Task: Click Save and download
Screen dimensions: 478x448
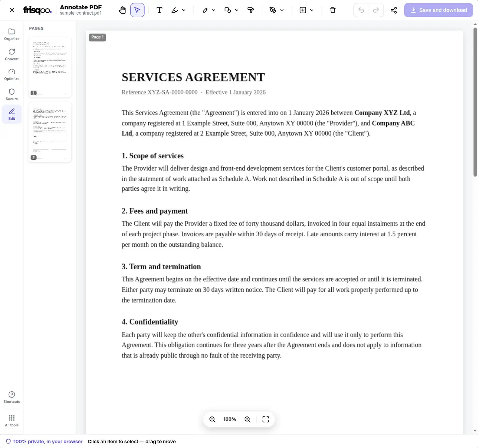Action: [x=438, y=10]
